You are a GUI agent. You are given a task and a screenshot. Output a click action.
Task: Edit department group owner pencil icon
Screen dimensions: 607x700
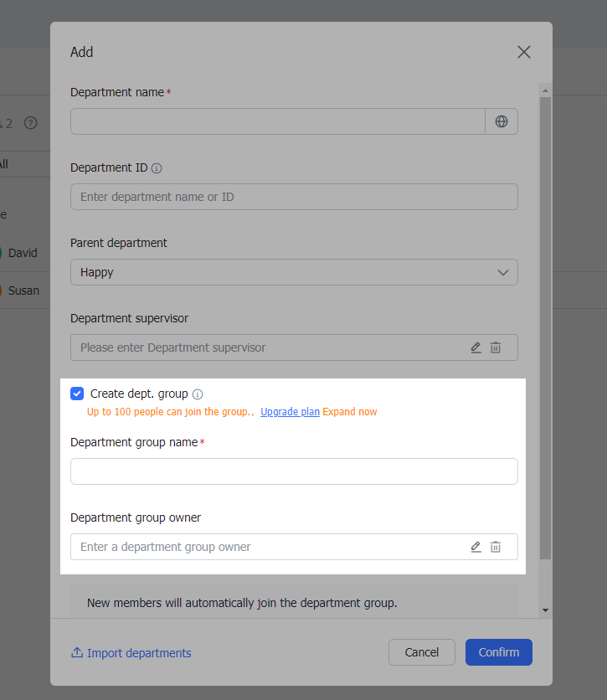tap(476, 547)
